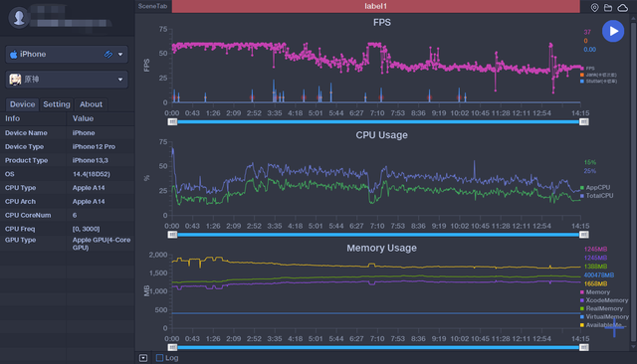This screenshot has height=364, width=637.
Task: Toggle the Stutter legend series marker
Action: coord(582,82)
